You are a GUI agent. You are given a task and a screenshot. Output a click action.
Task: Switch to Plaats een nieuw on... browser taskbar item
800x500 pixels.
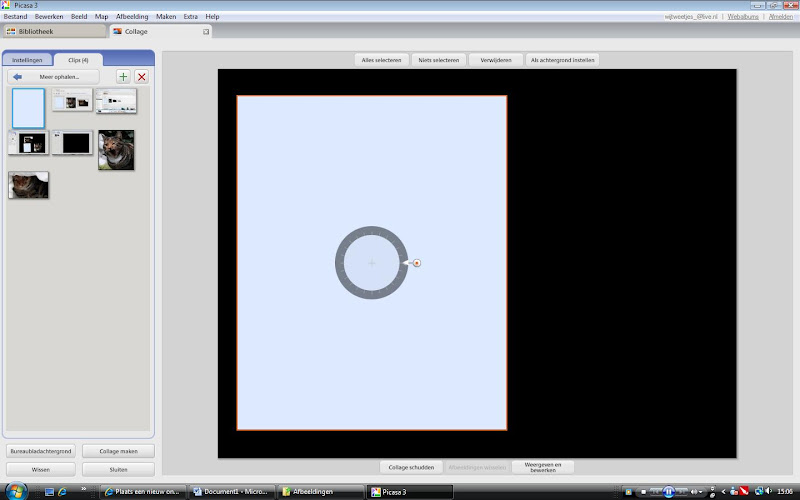pyautogui.click(x=143, y=492)
